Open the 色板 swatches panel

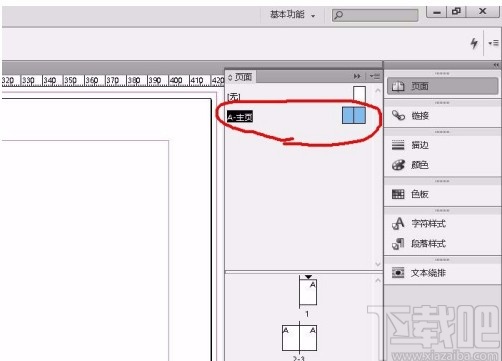click(442, 194)
